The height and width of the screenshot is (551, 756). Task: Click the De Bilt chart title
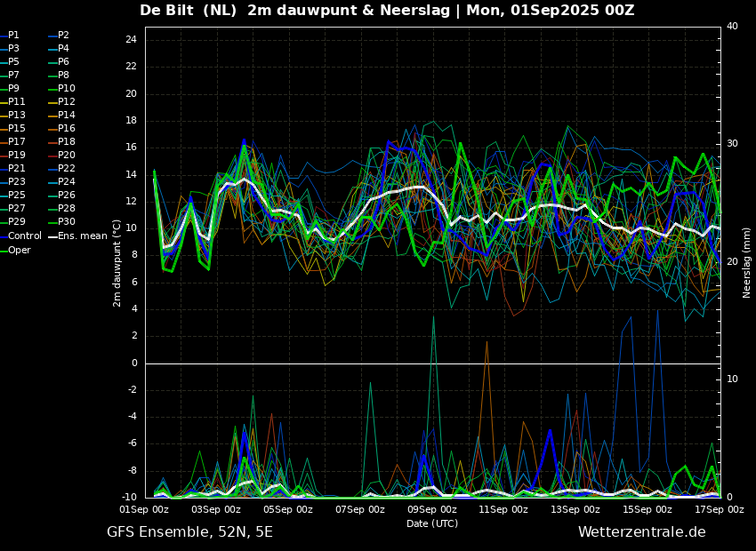pyautogui.click(x=387, y=10)
